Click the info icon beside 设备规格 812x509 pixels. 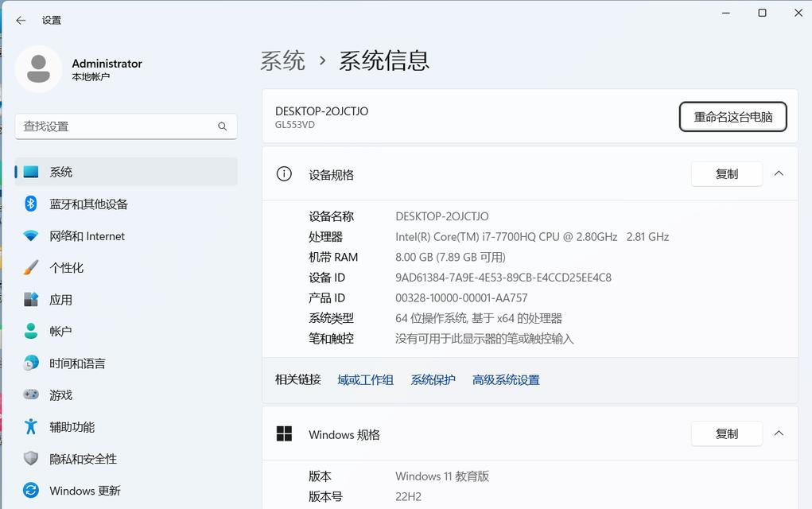284,174
